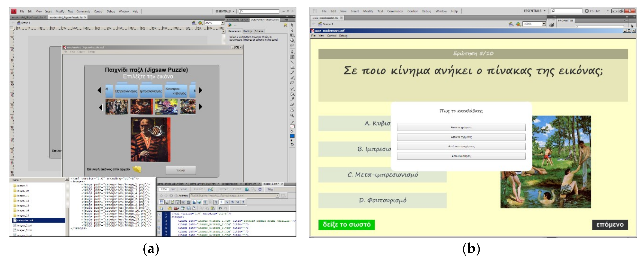Viewport: 644px width, 261px height.
Task: Select the Deco tool in jigsaw Flash window
Action: tap(292, 83)
